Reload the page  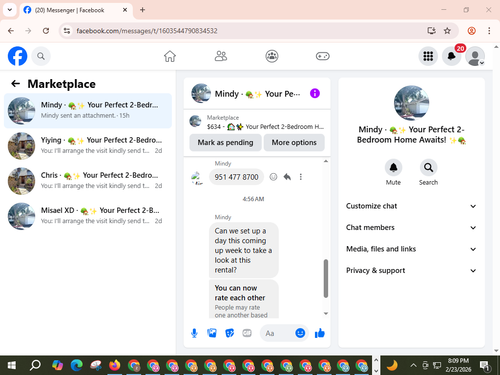(46, 31)
